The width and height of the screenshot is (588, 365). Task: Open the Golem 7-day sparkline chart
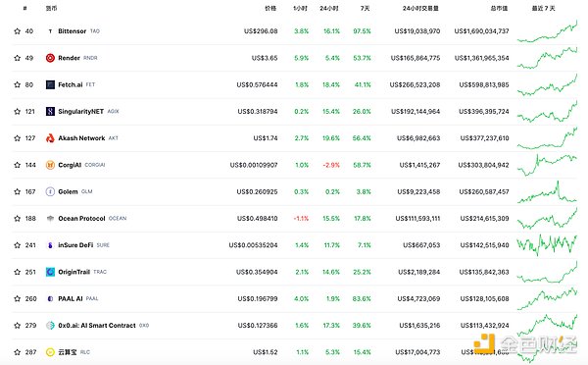[x=547, y=192]
